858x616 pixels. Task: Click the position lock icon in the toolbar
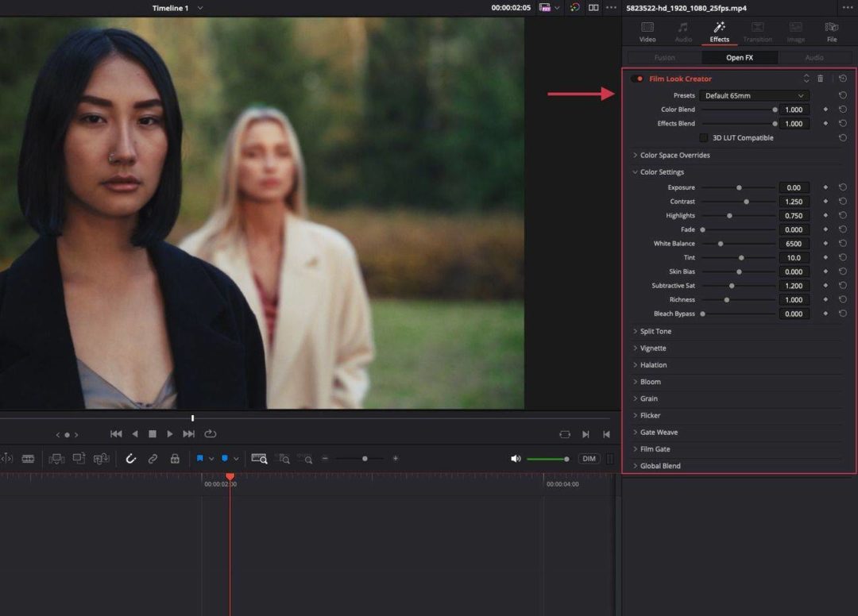[174, 458]
